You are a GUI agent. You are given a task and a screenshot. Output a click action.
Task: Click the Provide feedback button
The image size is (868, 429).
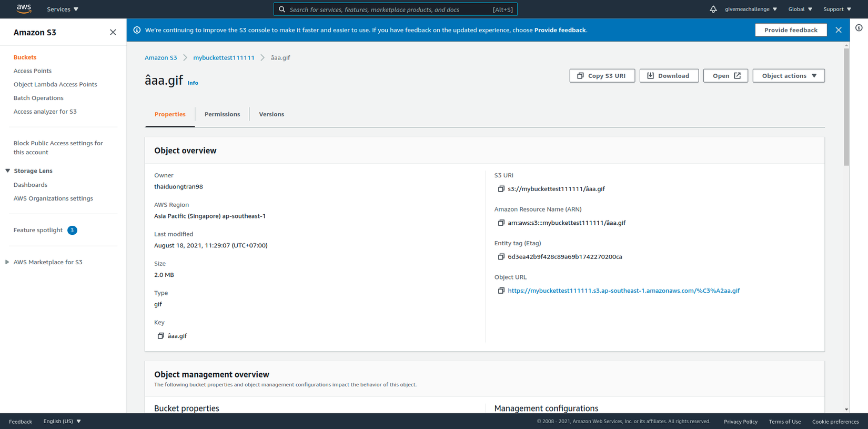pyautogui.click(x=791, y=30)
